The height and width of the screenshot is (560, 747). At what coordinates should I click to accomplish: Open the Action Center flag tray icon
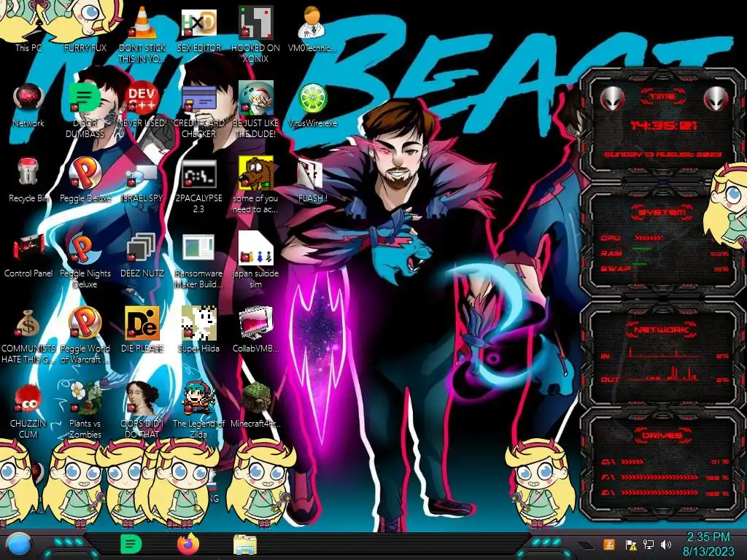[630, 545]
